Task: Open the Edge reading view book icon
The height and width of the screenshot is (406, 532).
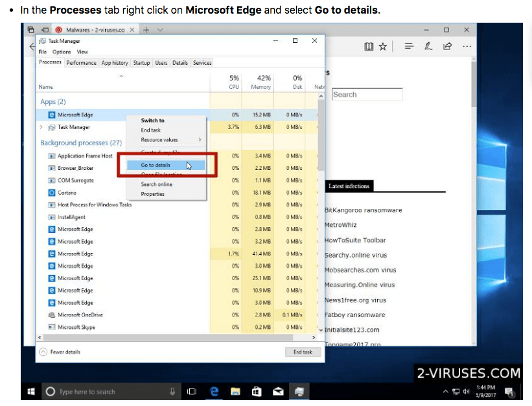Action: 369,47
